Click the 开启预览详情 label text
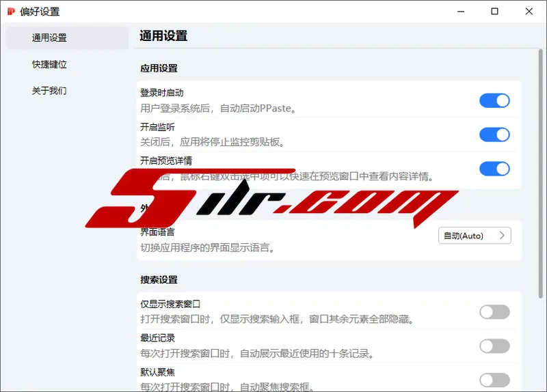Viewport: 547px width, 392px height. (x=166, y=160)
